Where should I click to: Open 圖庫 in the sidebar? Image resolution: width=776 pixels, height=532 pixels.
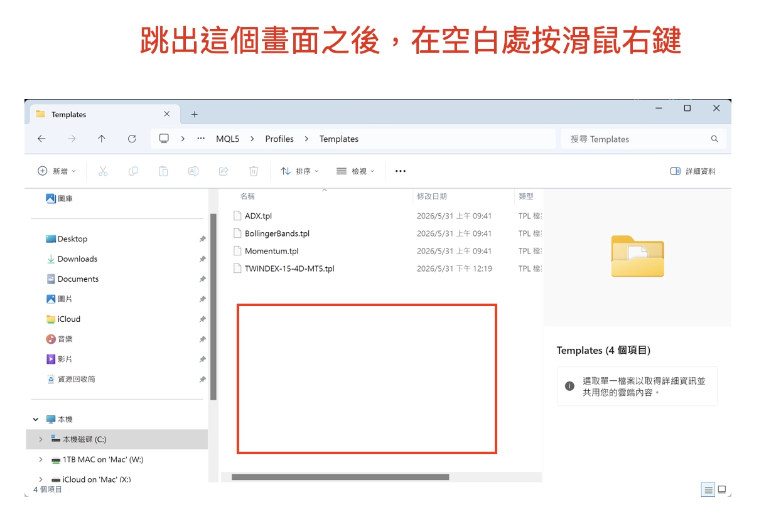pos(60,198)
